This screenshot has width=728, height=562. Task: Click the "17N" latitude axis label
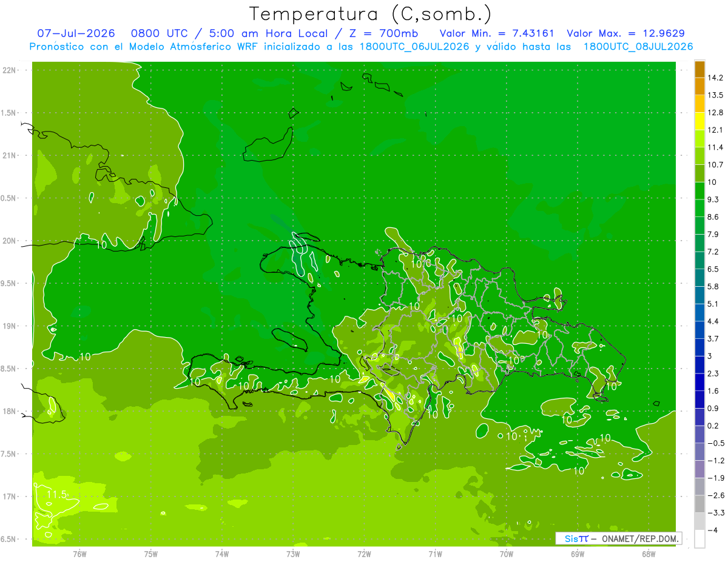point(10,497)
